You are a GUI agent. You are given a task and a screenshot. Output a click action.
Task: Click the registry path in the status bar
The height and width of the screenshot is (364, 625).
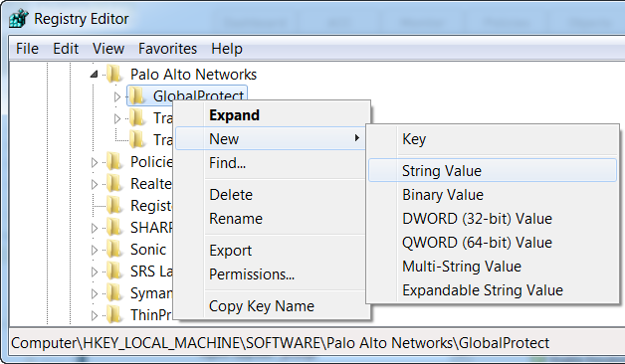click(x=281, y=343)
